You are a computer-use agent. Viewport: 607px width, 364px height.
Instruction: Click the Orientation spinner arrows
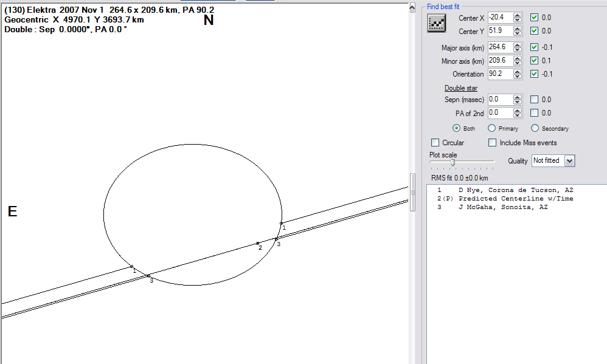pyautogui.click(x=518, y=74)
